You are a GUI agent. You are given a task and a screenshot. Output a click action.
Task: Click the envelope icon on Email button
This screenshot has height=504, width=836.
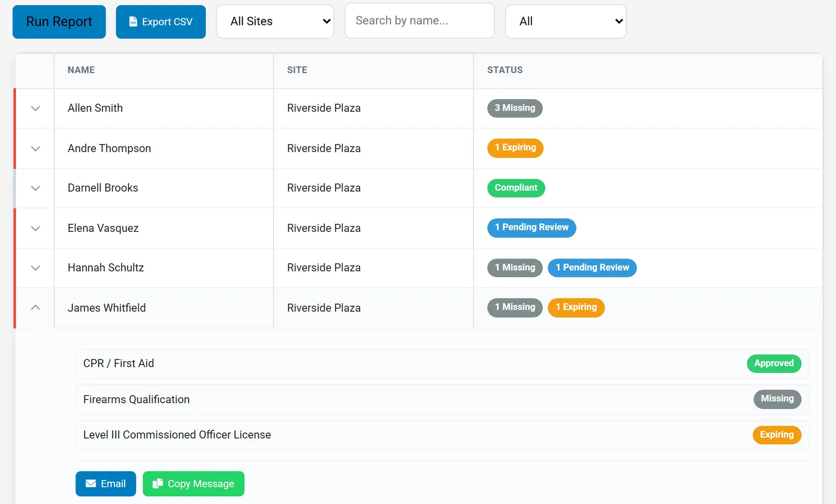click(x=91, y=484)
